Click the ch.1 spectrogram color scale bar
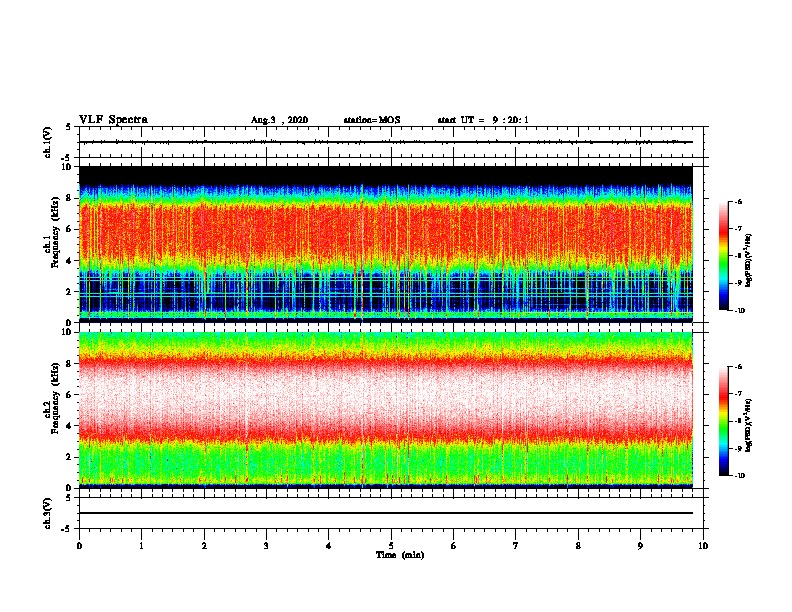792x612 pixels. click(724, 256)
